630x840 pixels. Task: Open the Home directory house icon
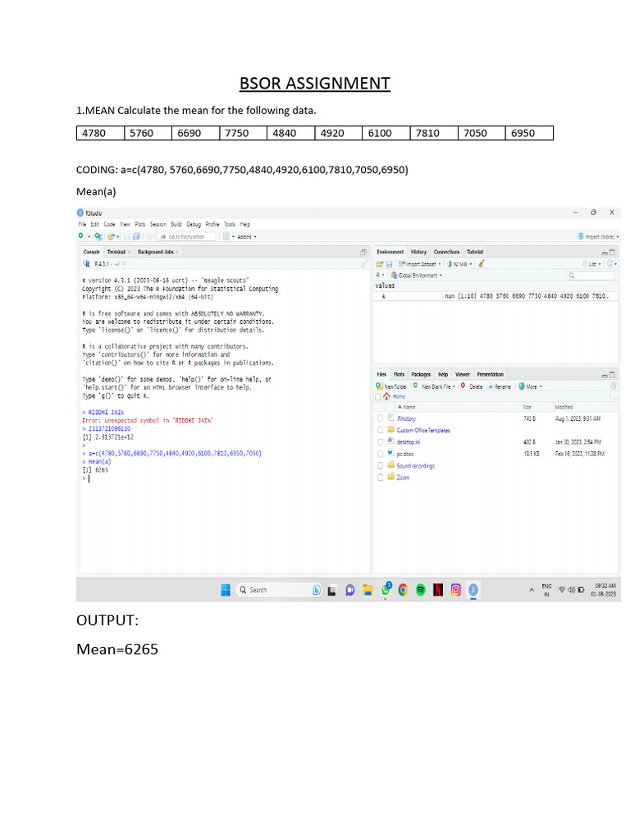(x=386, y=396)
